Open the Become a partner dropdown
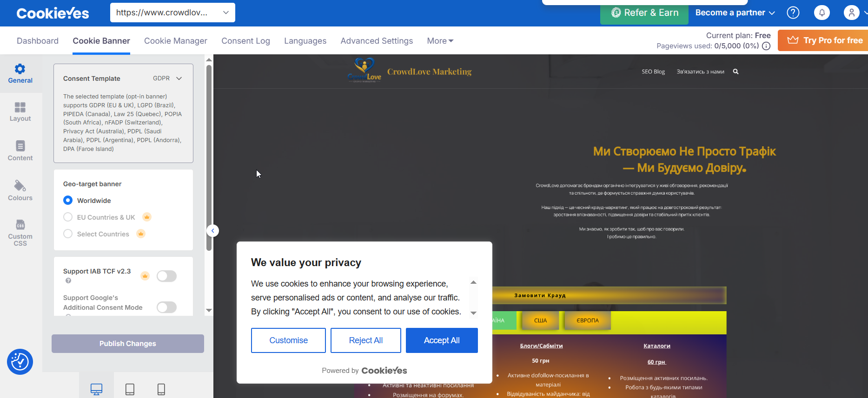Viewport: 868px width, 398px height. [735, 13]
